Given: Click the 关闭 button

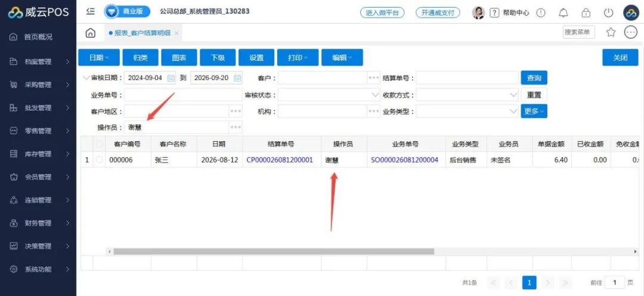Looking at the screenshot, I should pyautogui.click(x=620, y=57).
